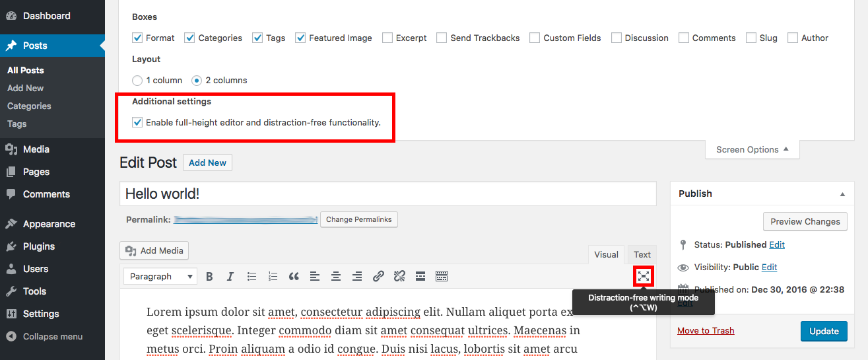Align text left in editor

point(315,277)
